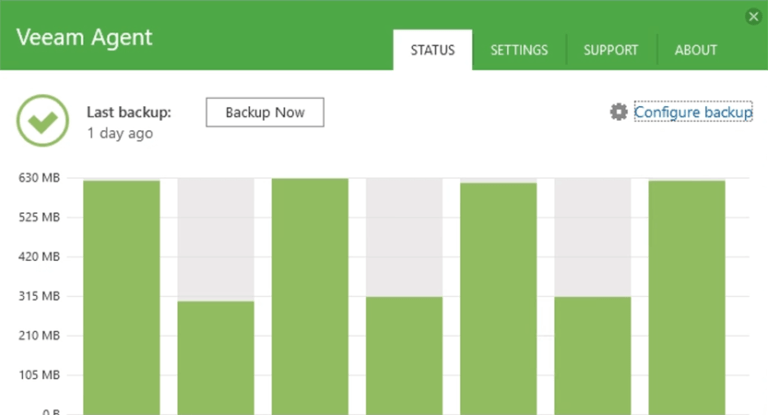The width and height of the screenshot is (768, 415).
Task: Open the STATUS tab
Action: 432,50
